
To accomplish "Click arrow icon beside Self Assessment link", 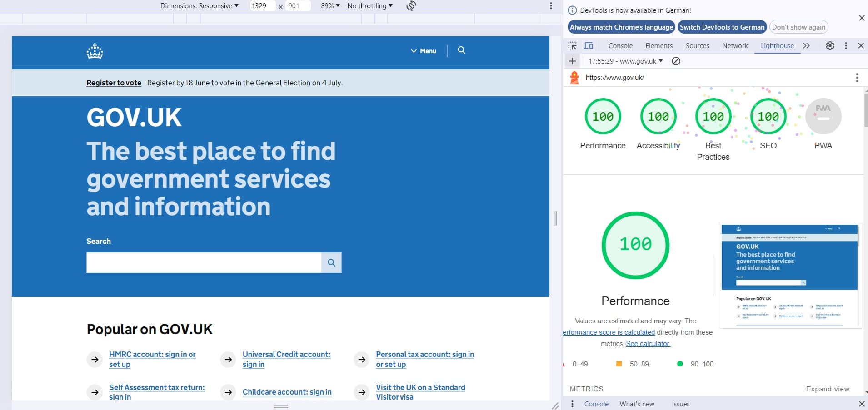I will (95, 392).
